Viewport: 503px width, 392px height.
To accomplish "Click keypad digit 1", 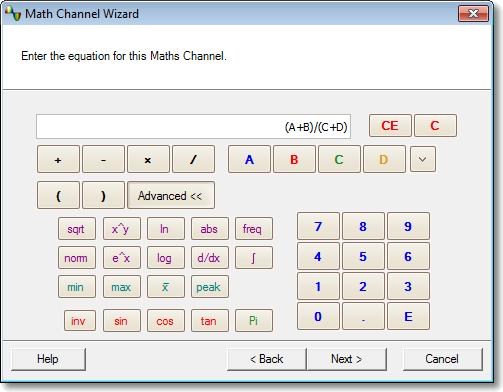I will tap(318, 286).
